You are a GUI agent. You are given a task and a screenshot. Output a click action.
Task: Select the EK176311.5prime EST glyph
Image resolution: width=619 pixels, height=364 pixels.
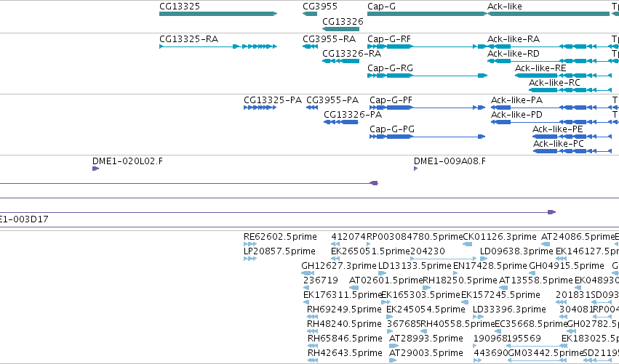pos(306,302)
